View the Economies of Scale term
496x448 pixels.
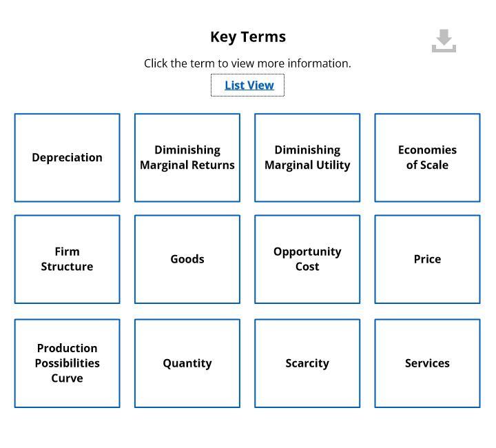pos(427,158)
